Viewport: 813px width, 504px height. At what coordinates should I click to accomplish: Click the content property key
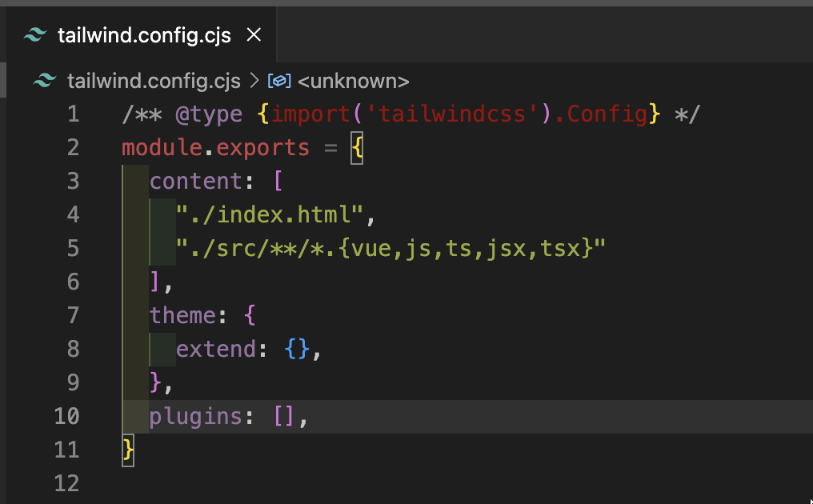coord(195,182)
